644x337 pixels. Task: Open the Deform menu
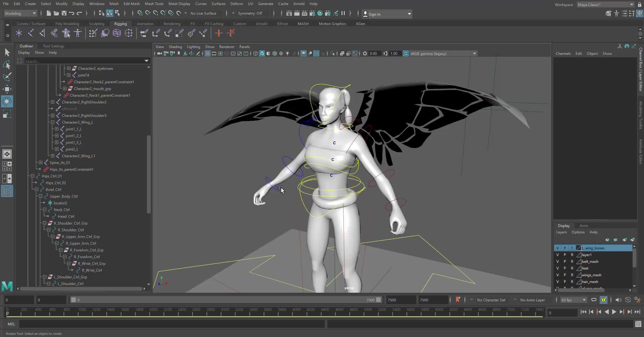(x=237, y=4)
